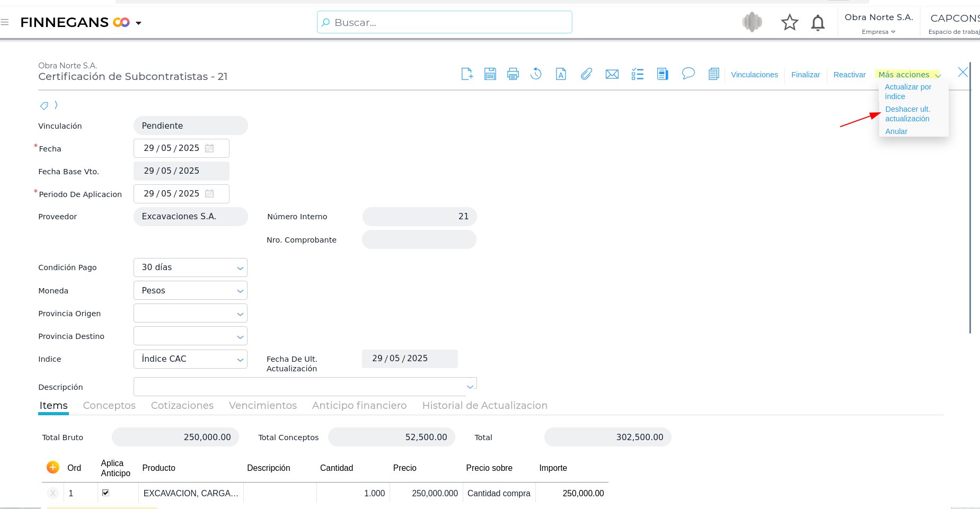Select Deshacer ult. actualización menu option

[907, 114]
